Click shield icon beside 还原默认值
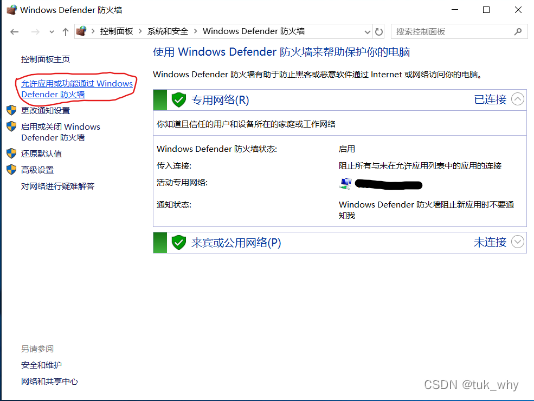 tap(11, 153)
